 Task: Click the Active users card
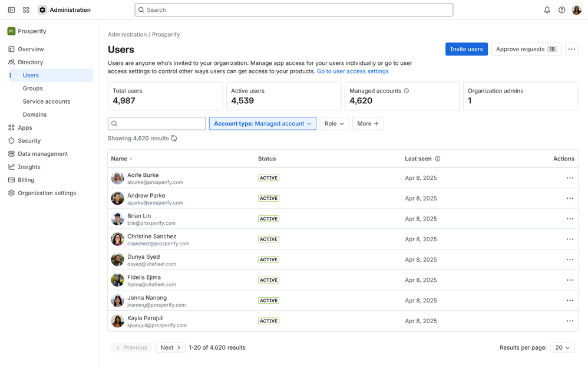[283, 96]
